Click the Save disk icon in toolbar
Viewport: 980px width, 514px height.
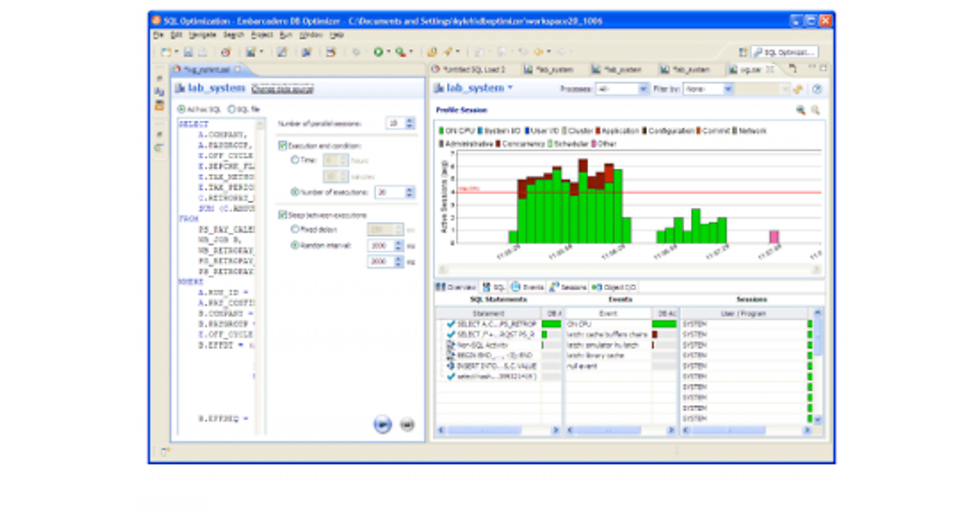pyautogui.click(x=189, y=51)
